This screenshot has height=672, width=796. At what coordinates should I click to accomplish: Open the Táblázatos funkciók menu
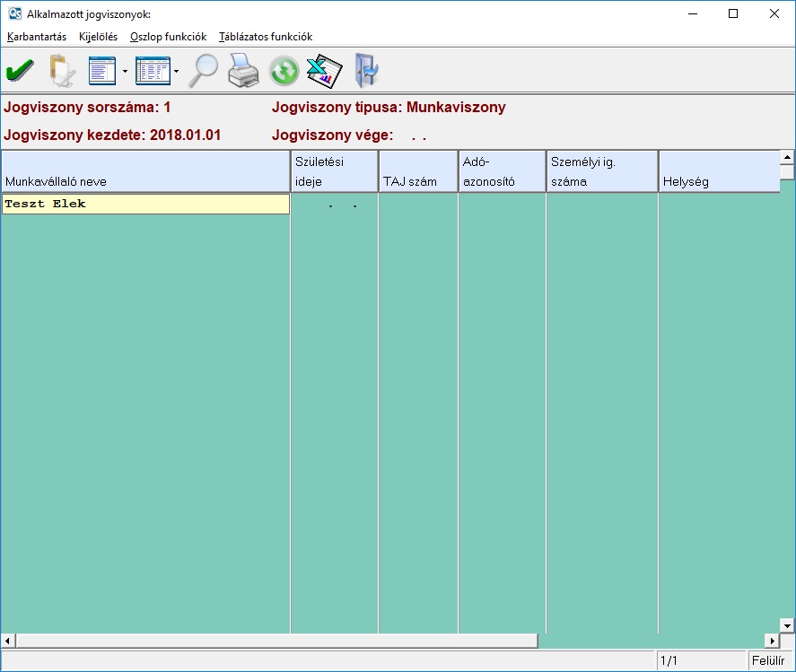pyautogui.click(x=266, y=37)
